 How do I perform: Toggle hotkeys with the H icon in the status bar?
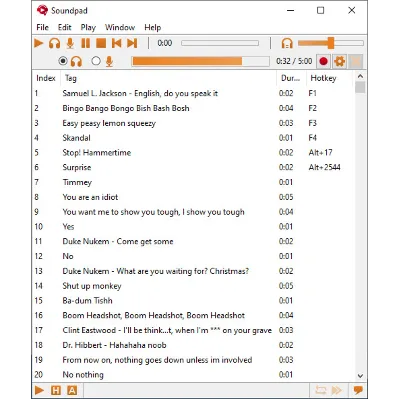(56, 390)
